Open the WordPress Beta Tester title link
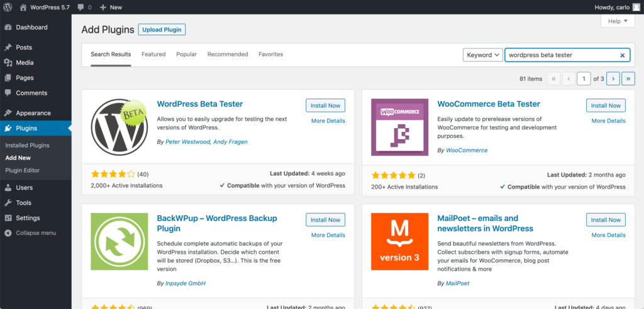 (200, 104)
